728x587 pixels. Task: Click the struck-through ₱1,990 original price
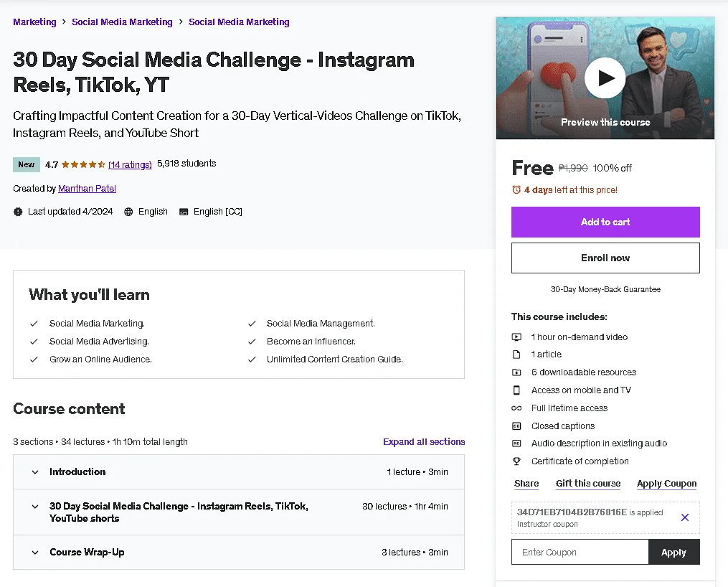[573, 168]
